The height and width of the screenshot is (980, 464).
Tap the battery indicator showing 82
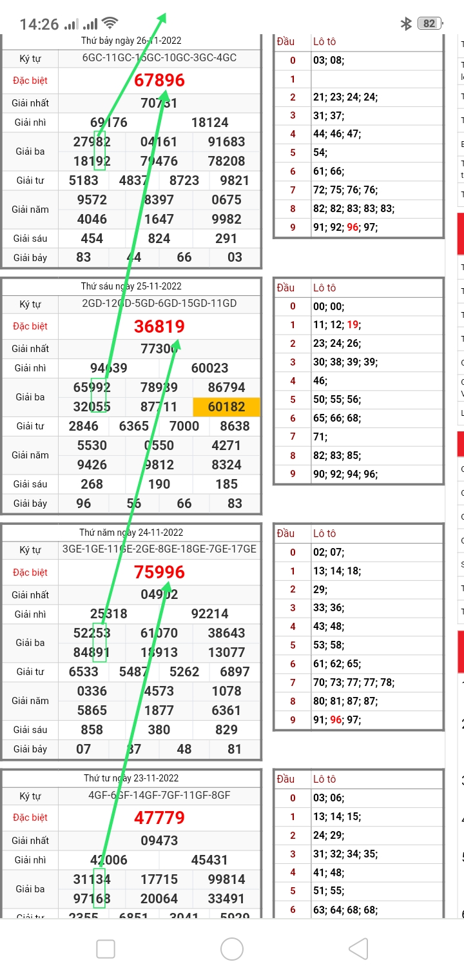point(430,24)
